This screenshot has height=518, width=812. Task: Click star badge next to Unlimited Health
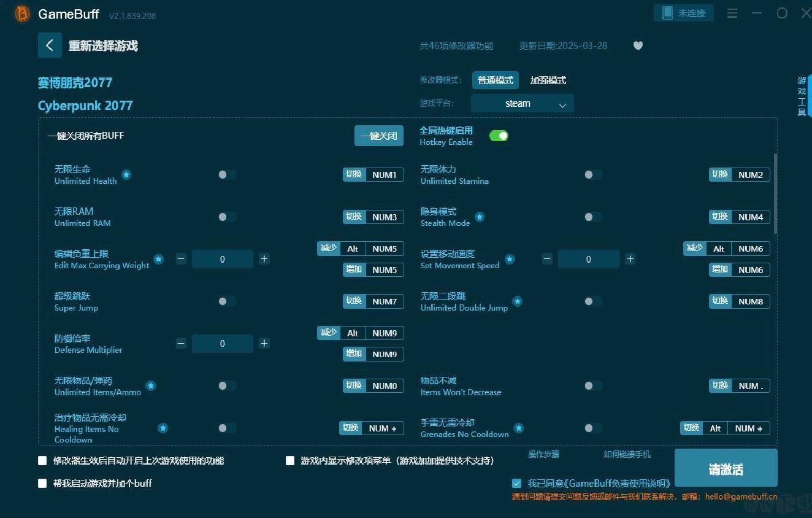126,174
